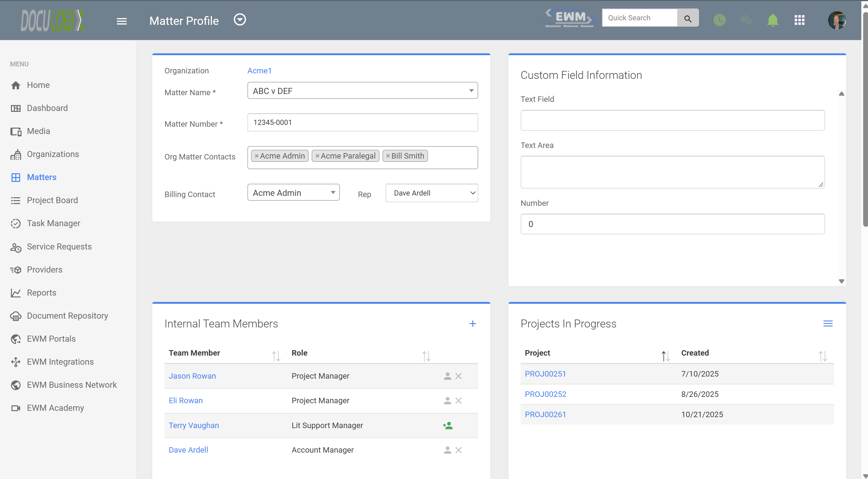Click person icon in Jason Rowan row
Viewport: 868px width, 479px height.
point(447,376)
